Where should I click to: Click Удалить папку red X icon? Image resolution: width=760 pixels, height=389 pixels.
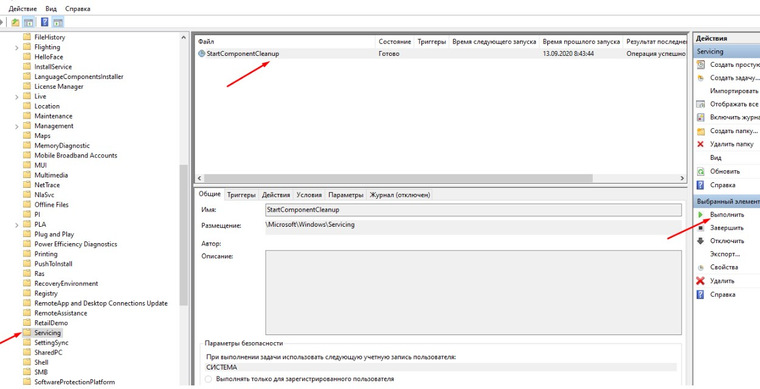700,144
